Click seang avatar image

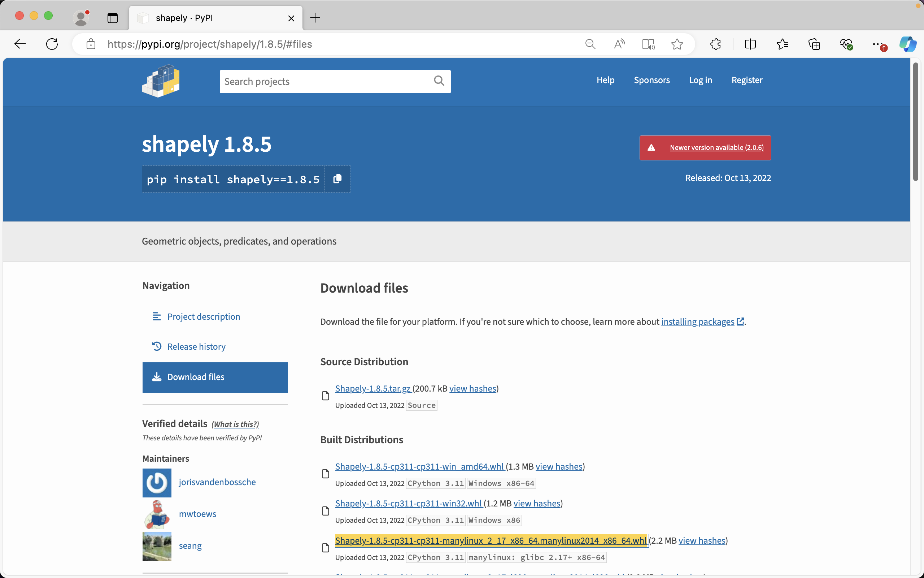(157, 547)
